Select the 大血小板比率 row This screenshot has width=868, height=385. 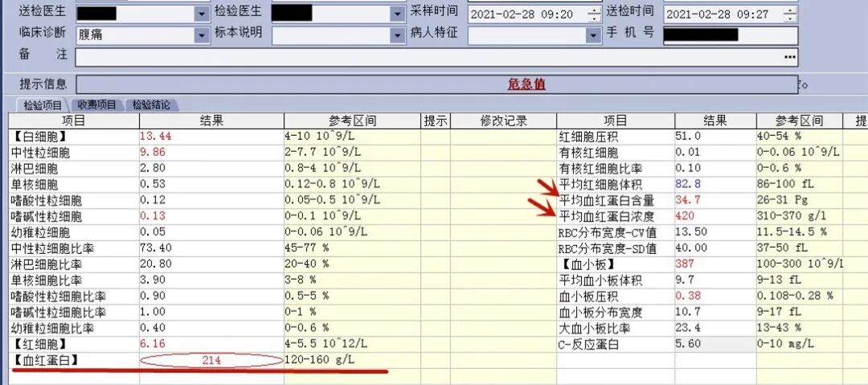coord(712,329)
